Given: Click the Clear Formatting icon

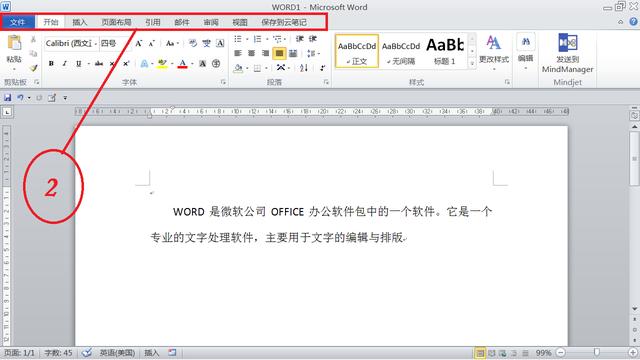Looking at the screenshot, I should [x=193, y=43].
